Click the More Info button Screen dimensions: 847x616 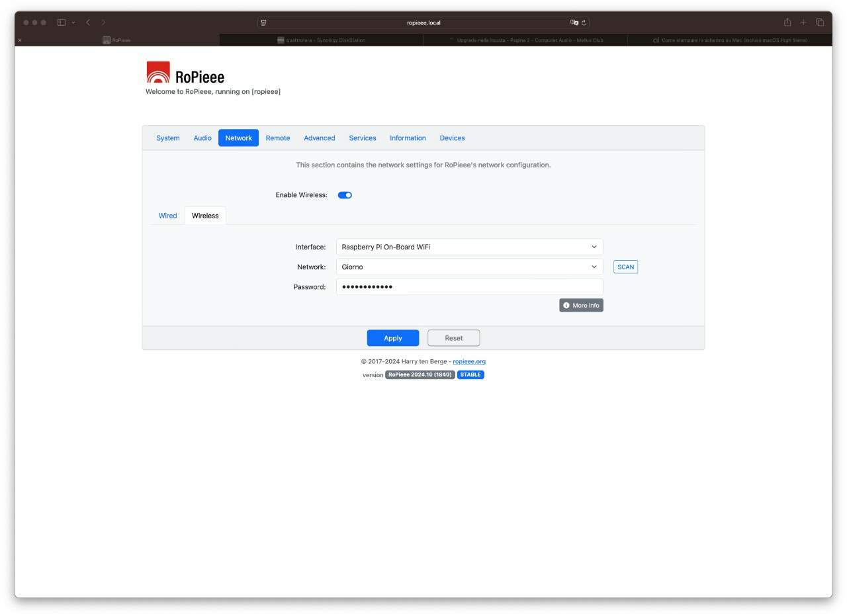click(x=581, y=306)
